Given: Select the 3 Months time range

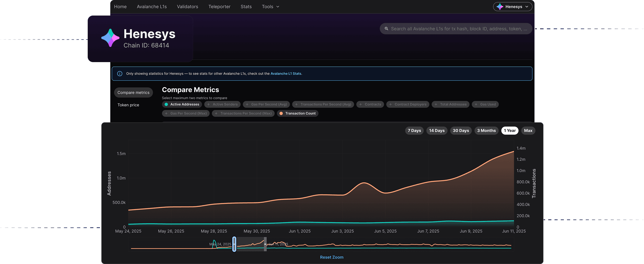Looking at the screenshot, I should [x=486, y=131].
